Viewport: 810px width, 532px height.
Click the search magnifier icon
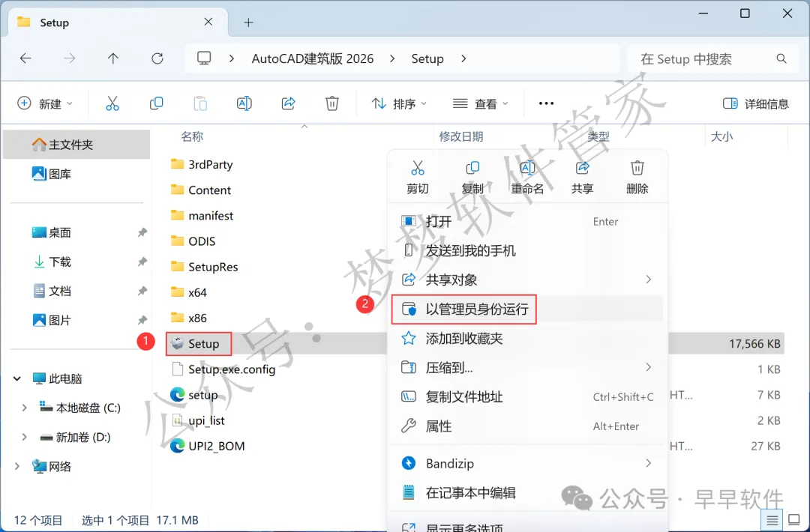click(x=781, y=59)
